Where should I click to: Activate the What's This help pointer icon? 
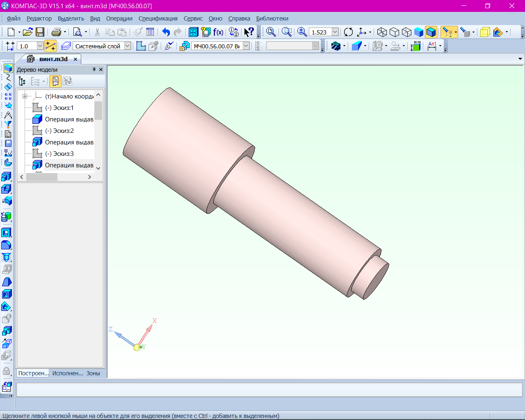pyautogui.click(x=249, y=32)
